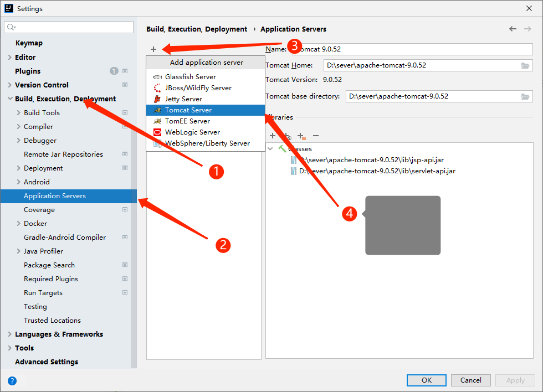The height and width of the screenshot is (392, 543).
Task: Click the plus icon with orange square
Action: coord(301,136)
